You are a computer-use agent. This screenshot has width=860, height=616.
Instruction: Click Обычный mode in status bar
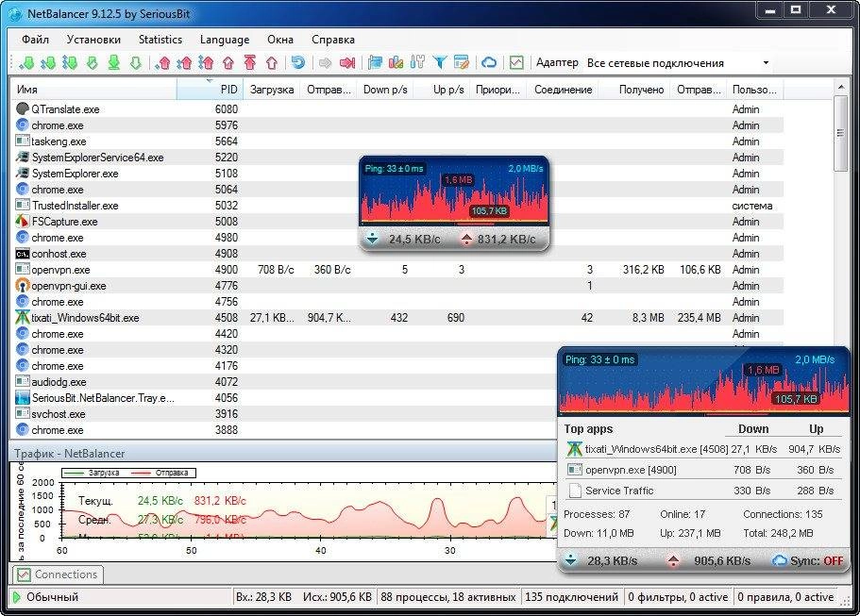point(52,597)
